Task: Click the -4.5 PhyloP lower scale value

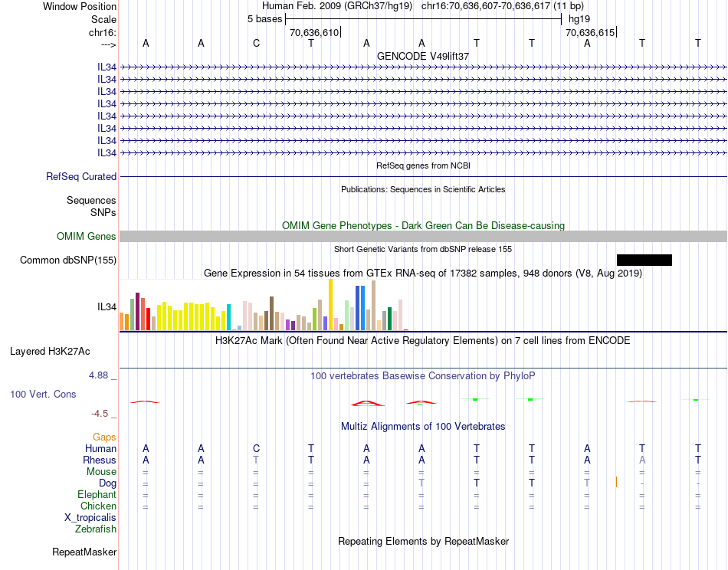Action: 100,414
